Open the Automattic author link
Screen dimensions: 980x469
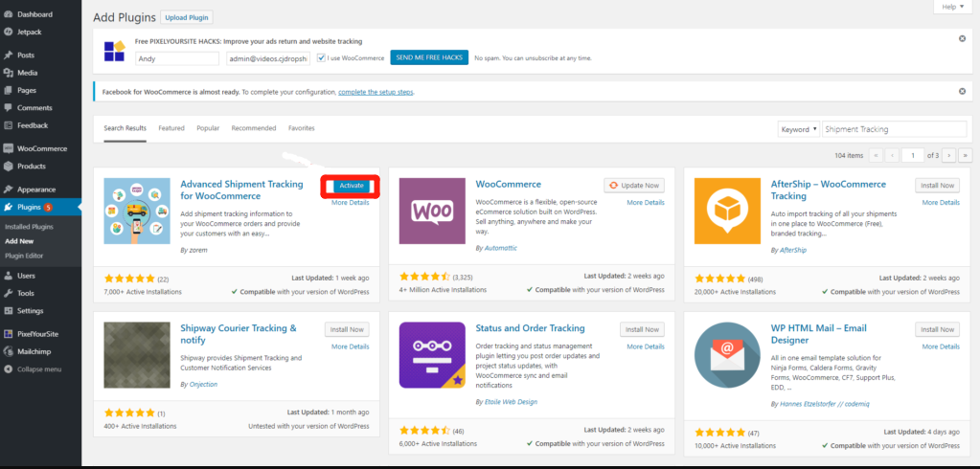[501, 248]
